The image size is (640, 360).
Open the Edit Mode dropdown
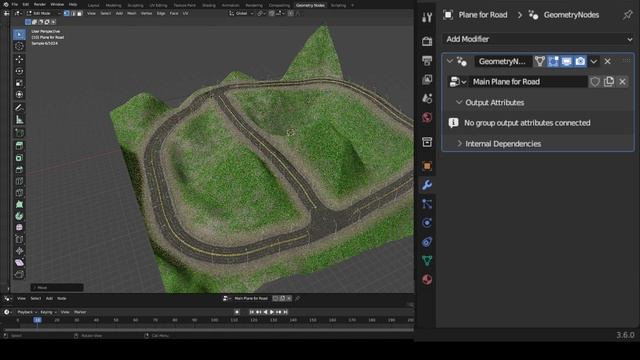coord(44,13)
